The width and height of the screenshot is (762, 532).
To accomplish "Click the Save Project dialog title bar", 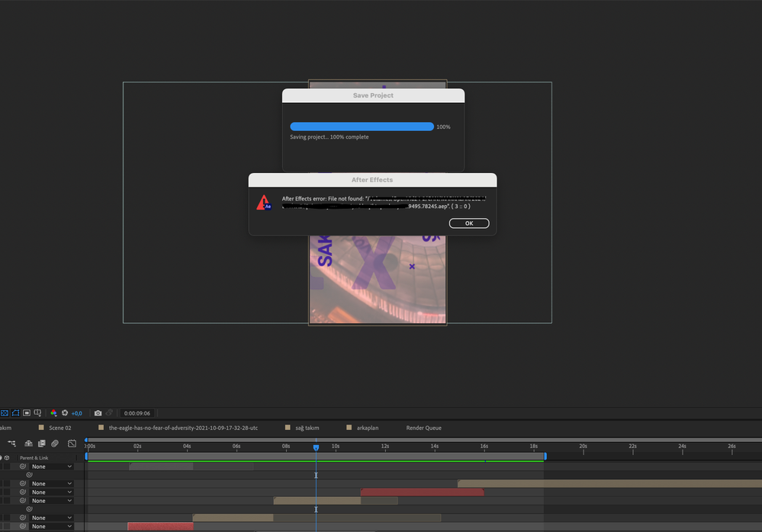I will click(373, 95).
